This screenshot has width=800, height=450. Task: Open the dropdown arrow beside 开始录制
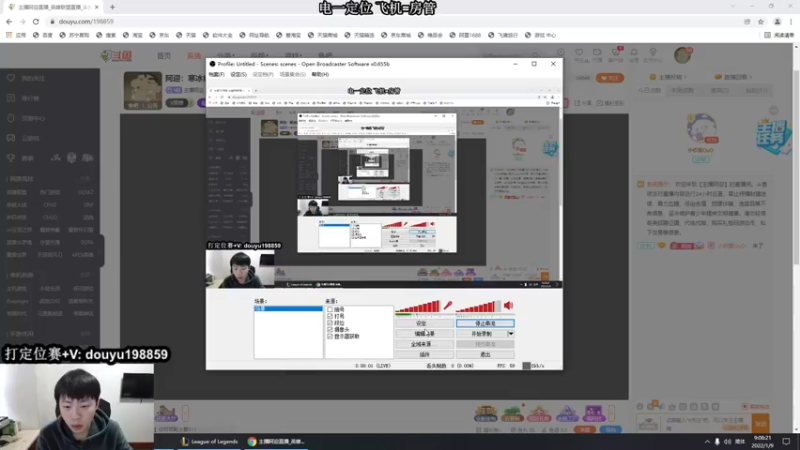point(511,334)
